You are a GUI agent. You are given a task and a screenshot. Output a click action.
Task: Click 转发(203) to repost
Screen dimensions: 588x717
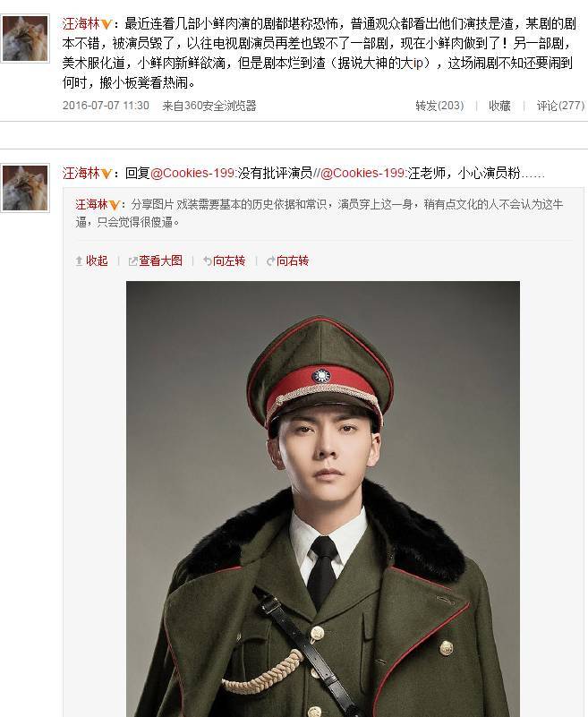pos(439,106)
